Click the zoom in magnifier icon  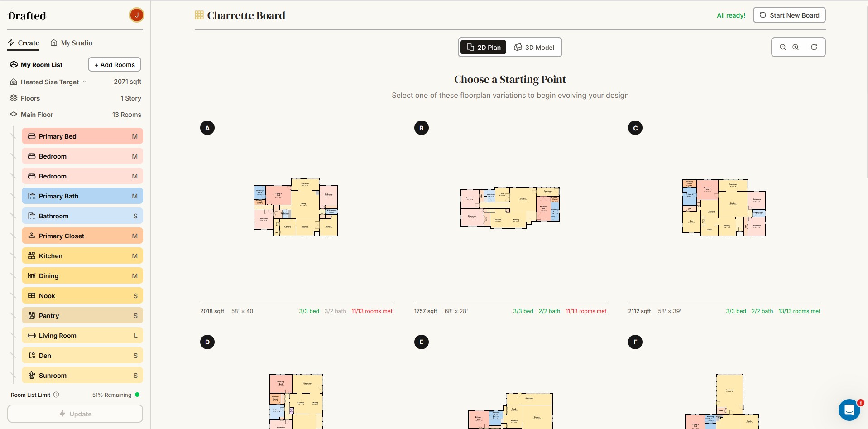pos(796,47)
